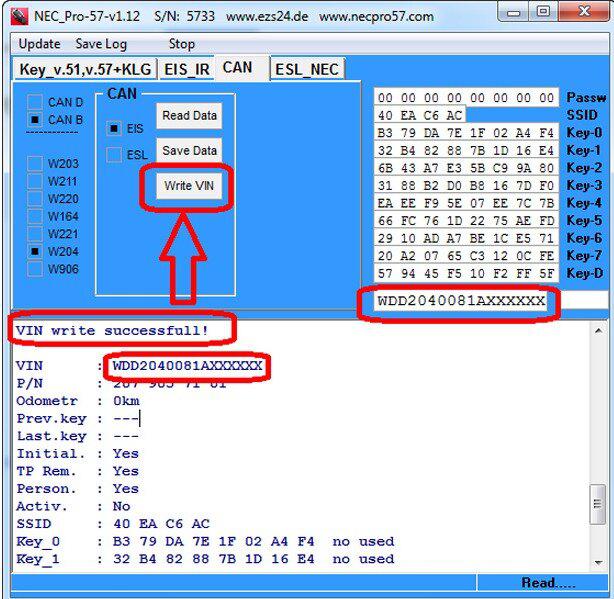Click the Passw hex input field

click(466, 97)
